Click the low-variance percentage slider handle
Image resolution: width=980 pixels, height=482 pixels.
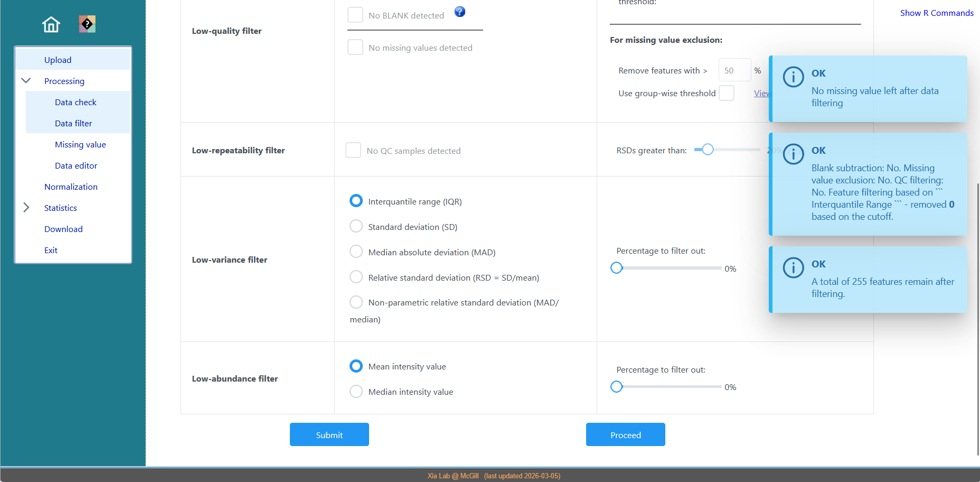(616, 268)
